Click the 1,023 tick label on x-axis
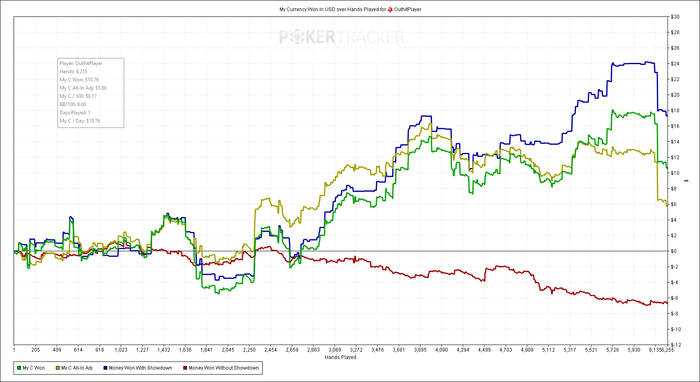Image resolution: width=700 pixels, height=382 pixels. [x=121, y=350]
